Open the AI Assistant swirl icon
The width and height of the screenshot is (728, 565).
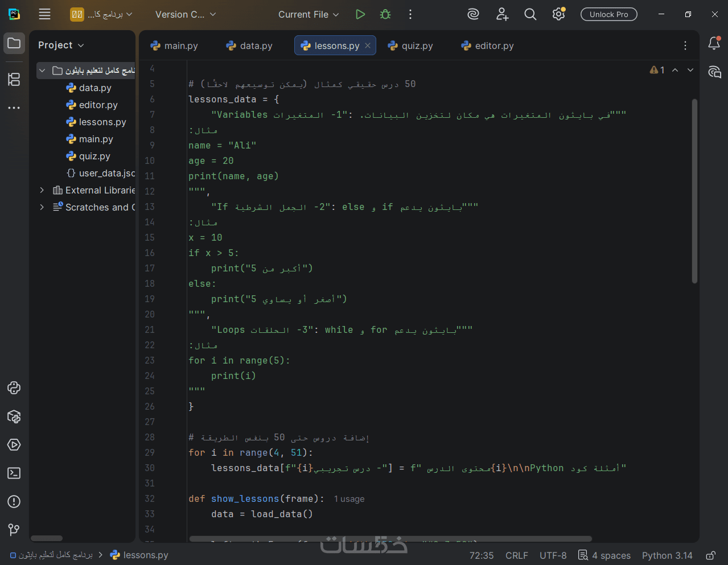473,14
